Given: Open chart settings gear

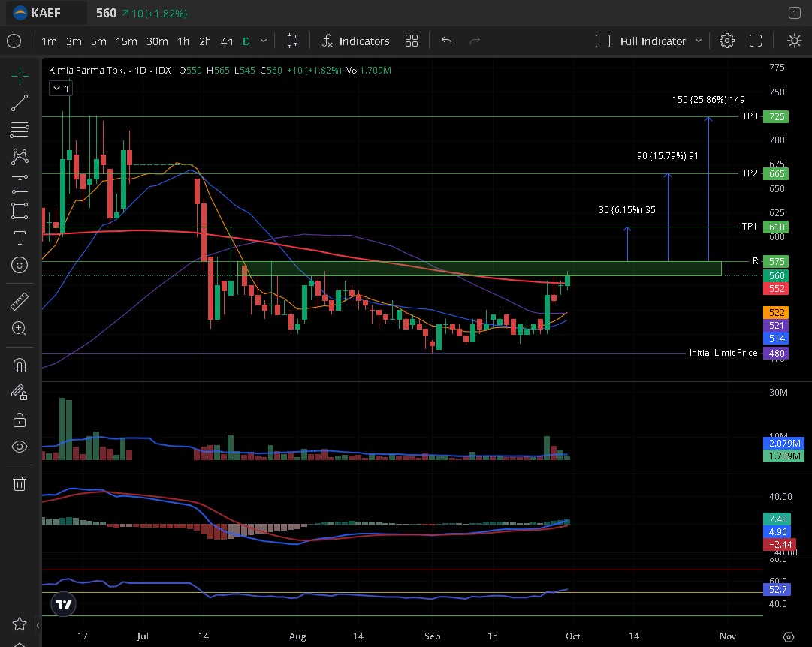Looking at the screenshot, I should click(726, 41).
